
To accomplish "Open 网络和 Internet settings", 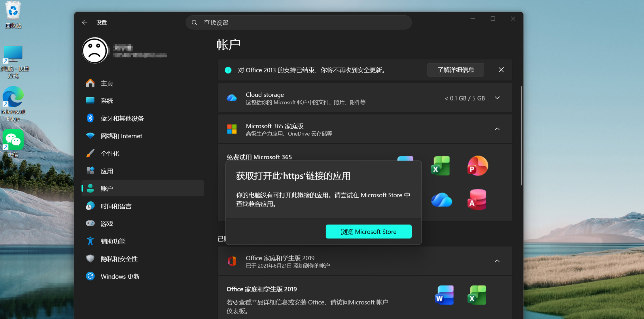I will [143, 136].
